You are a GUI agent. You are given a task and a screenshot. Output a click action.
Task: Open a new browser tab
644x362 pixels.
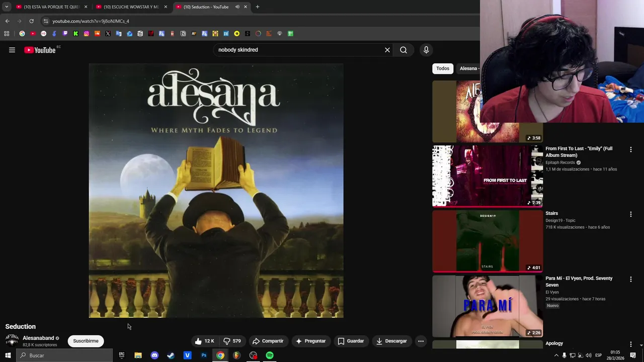coord(258,7)
